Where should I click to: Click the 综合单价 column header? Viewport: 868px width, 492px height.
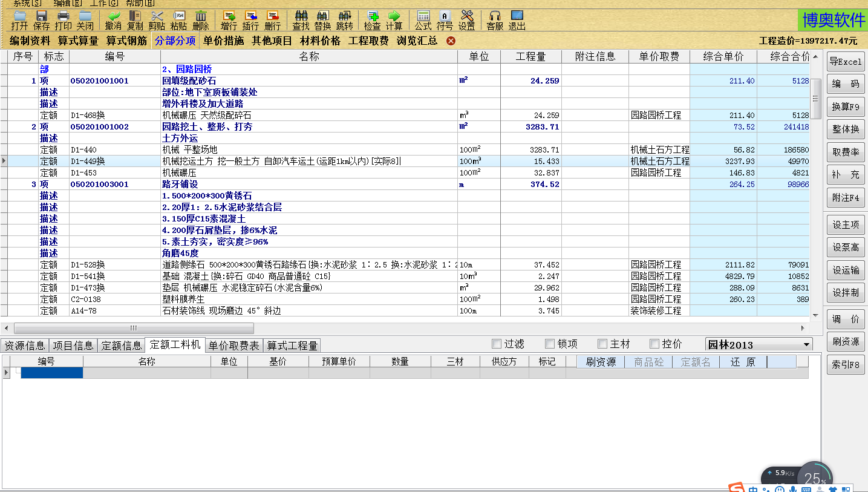[x=723, y=56]
